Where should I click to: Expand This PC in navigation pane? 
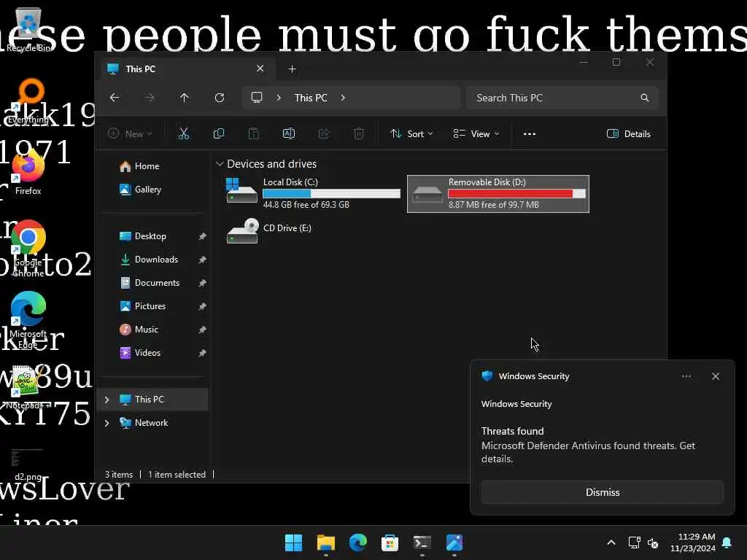point(107,400)
